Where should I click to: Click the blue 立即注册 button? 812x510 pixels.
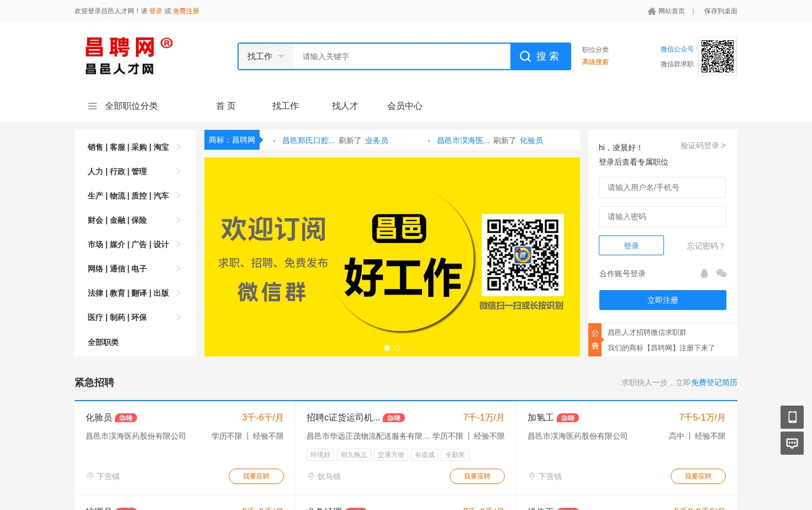click(x=663, y=300)
